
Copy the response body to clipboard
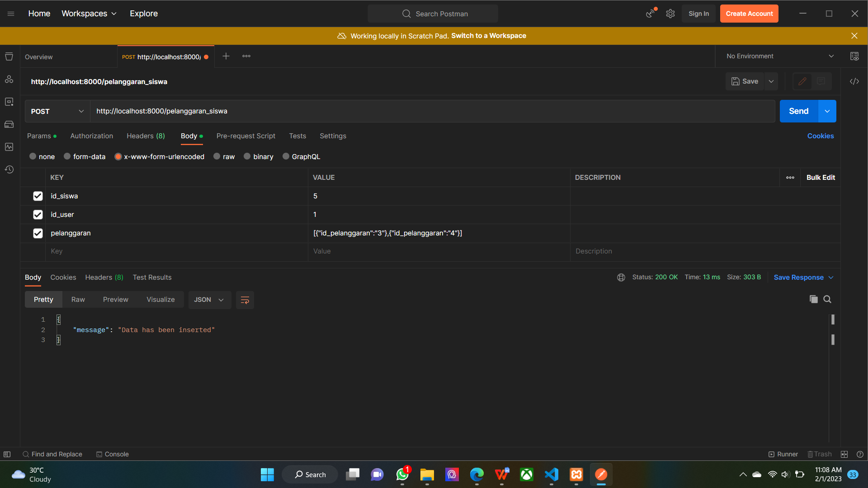point(814,299)
